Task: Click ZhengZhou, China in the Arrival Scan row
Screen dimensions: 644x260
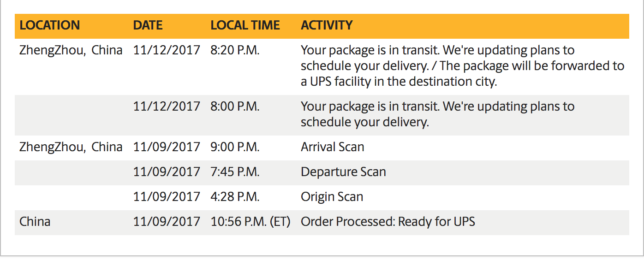Action: [71, 147]
